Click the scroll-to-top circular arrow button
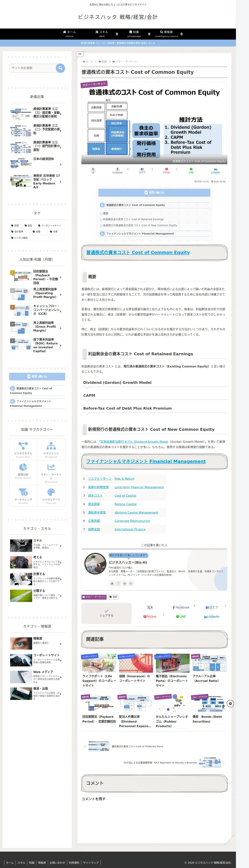Viewport: 249px width, 868px height. pos(230,704)
